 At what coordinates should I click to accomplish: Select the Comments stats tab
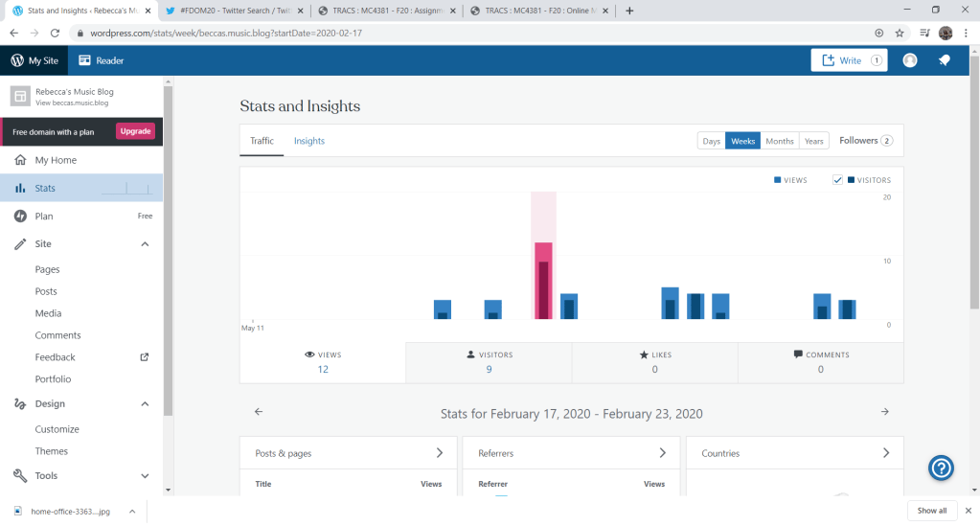[x=820, y=361]
